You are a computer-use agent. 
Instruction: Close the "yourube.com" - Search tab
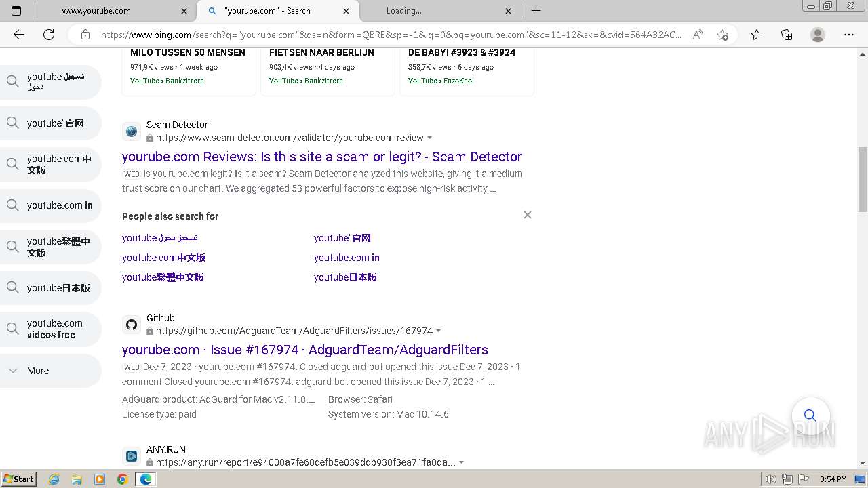347,11
